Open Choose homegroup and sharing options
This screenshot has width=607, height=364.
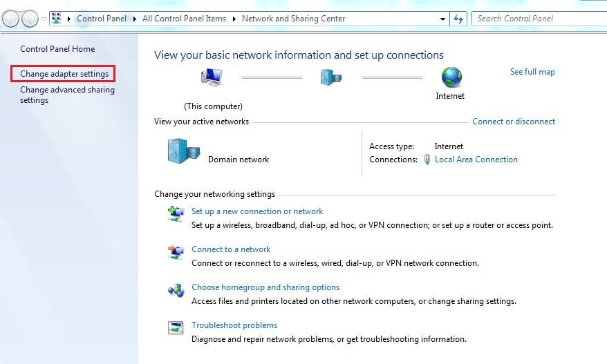tap(265, 287)
